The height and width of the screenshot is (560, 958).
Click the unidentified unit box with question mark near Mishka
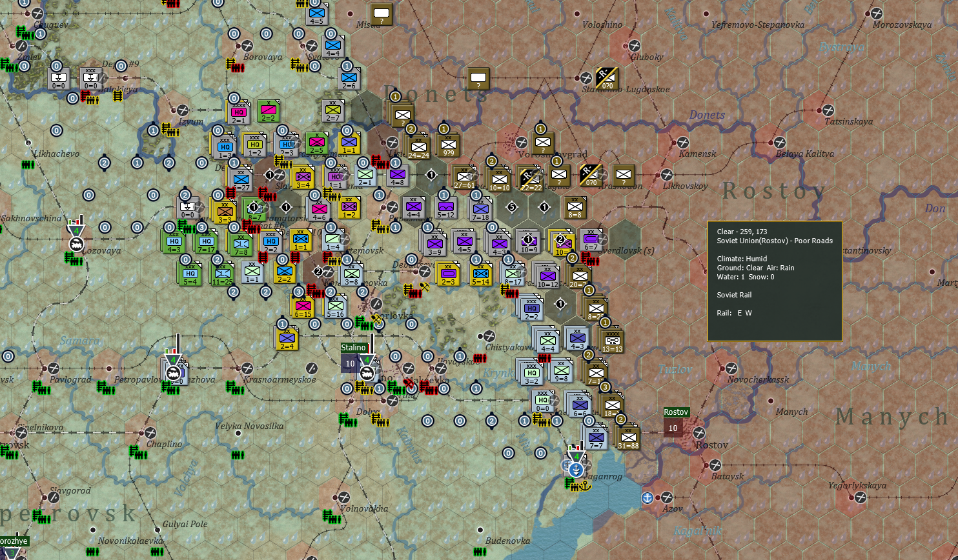[382, 14]
